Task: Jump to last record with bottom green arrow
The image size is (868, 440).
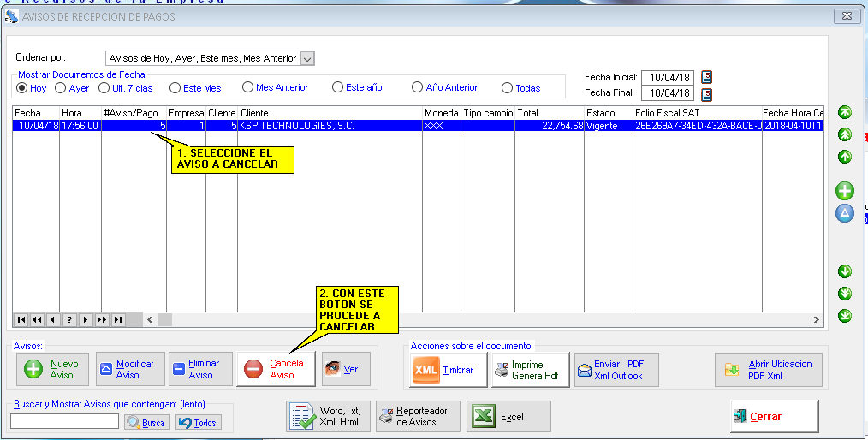Action: [x=845, y=316]
